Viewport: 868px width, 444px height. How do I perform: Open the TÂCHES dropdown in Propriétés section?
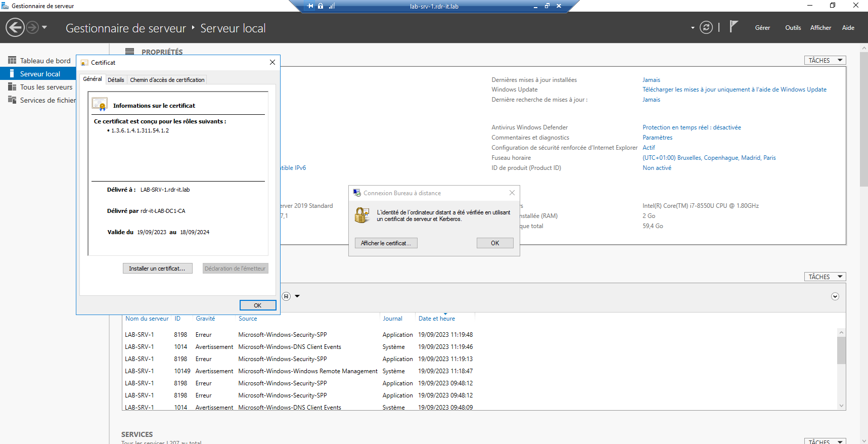tap(825, 60)
